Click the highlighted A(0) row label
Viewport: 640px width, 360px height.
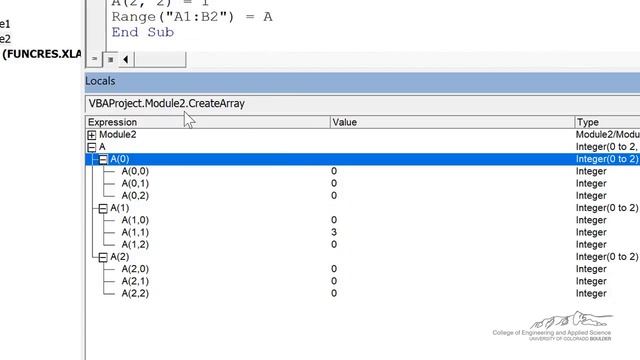coord(120,159)
